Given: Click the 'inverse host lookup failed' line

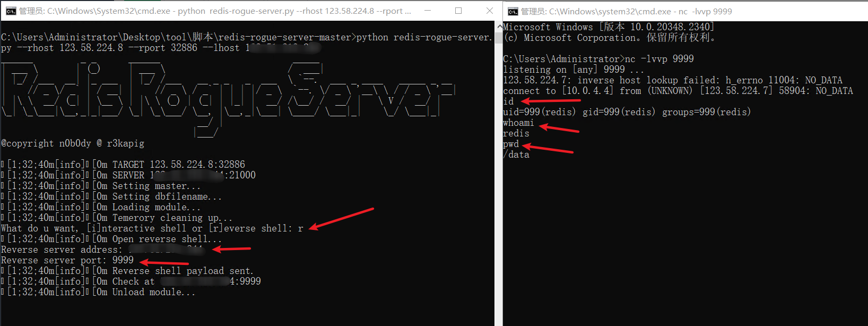Looking at the screenshot, I should click(x=673, y=80).
